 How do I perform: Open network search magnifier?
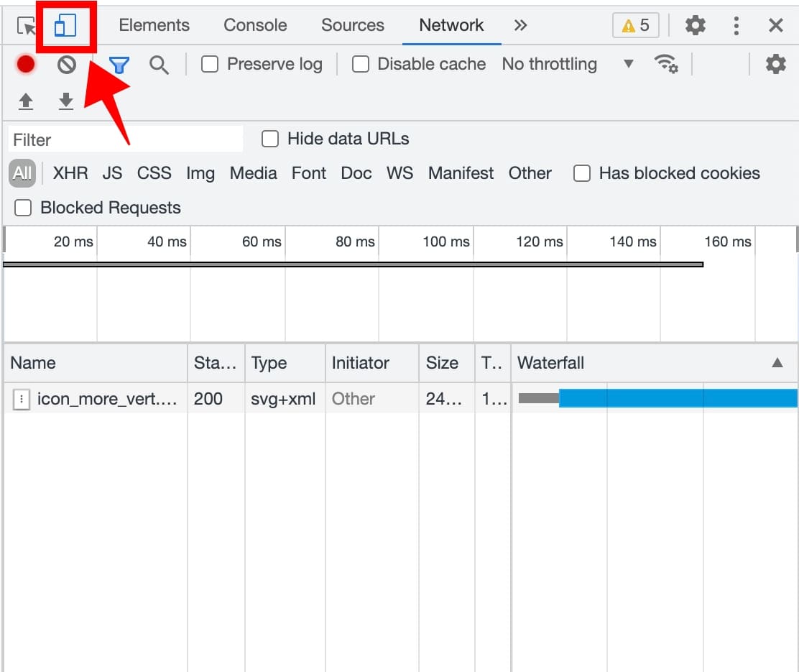[x=159, y=65]
